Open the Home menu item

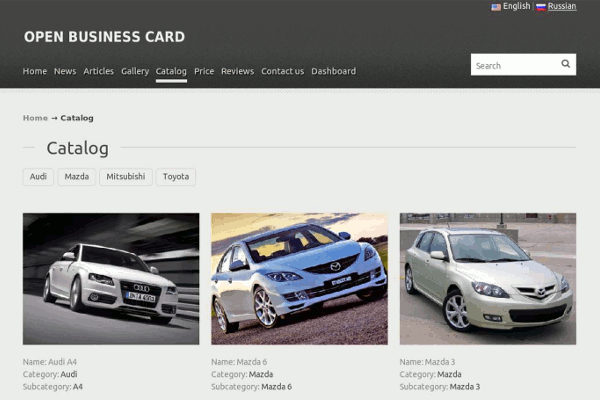35,71
